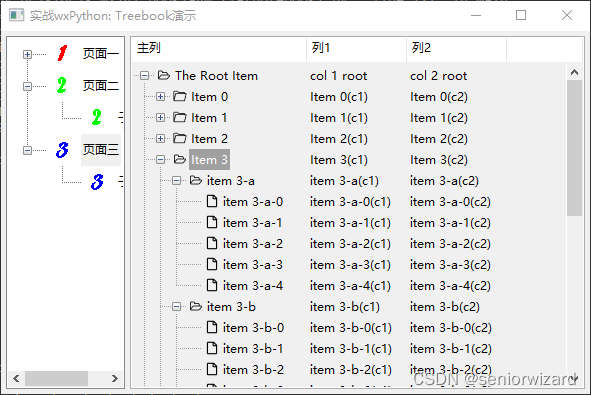Click the file icon of item 3-a-2
The width and height of the screenshot is (591, 395).
(212, 243)
